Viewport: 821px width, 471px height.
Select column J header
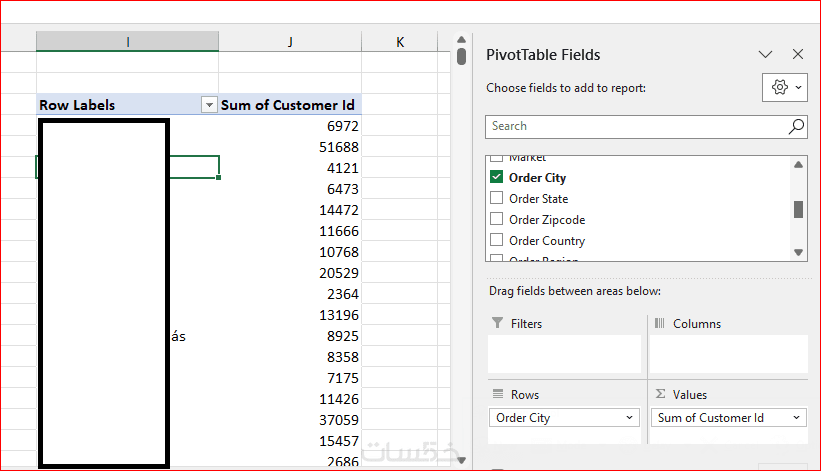pos(290,41)
